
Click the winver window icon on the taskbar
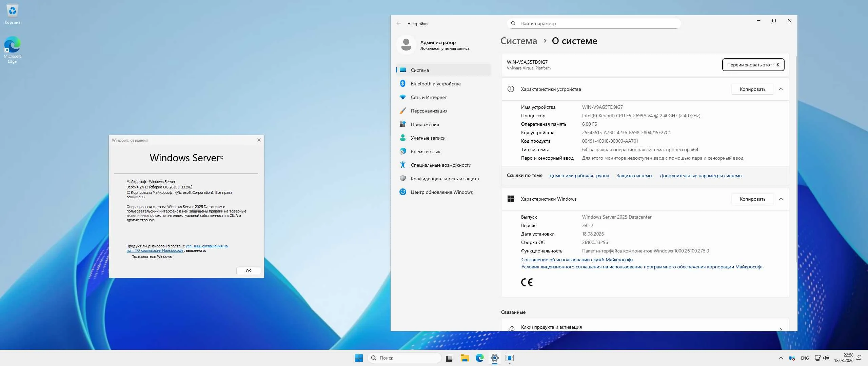click(510, 358)
